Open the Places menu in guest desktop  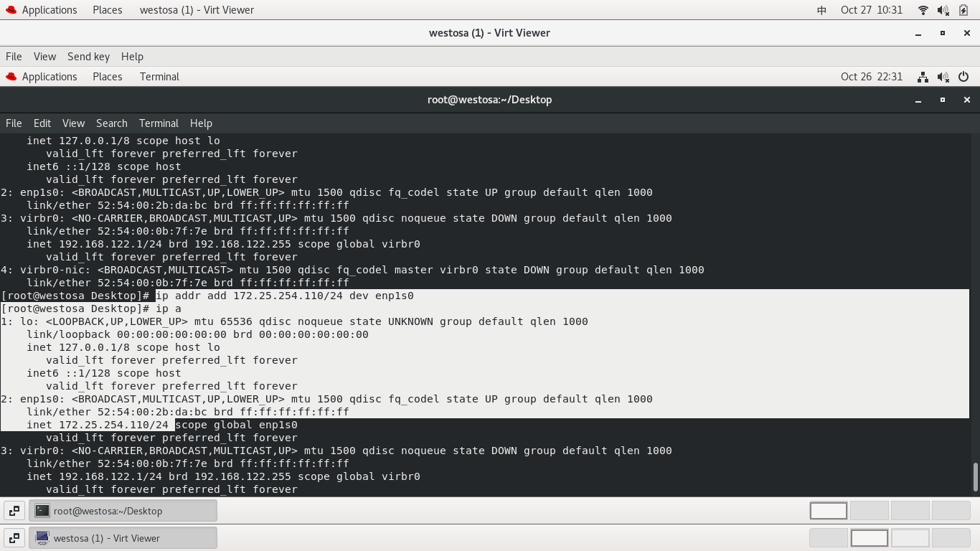(107, 77)
